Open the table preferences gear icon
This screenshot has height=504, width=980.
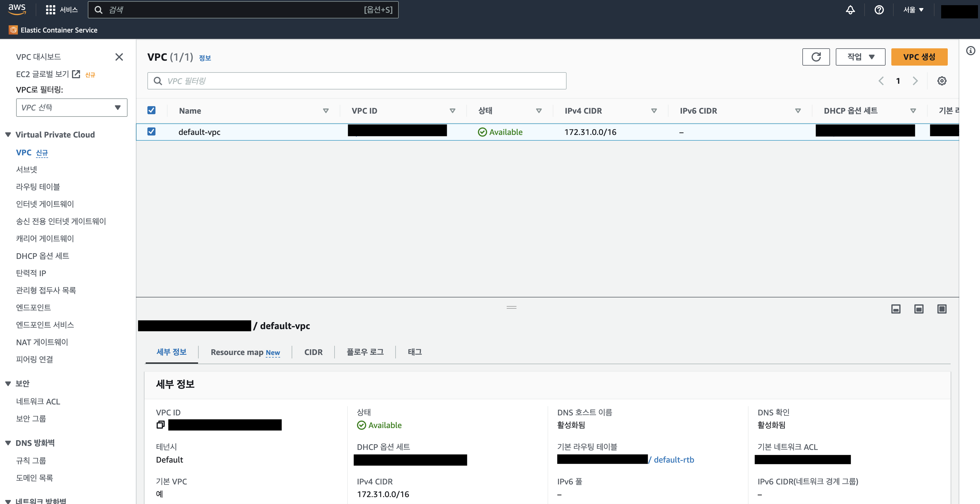[x=942, y=81]
